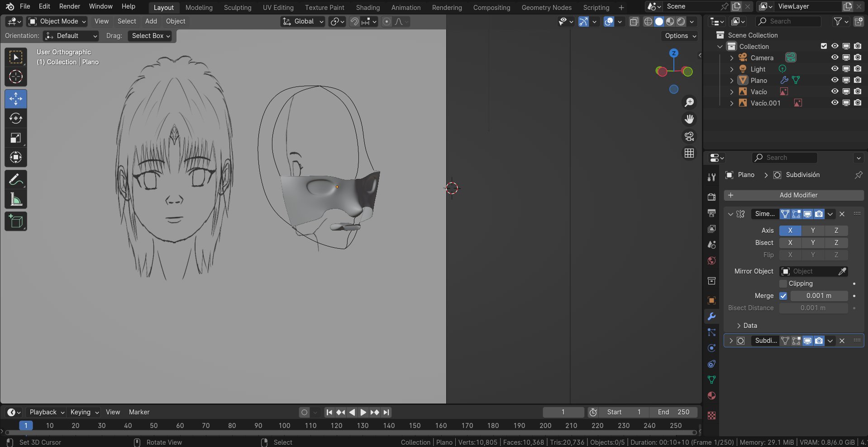The width and height of the screenshot is (868, 447).
Task: Switch to the Sculpting workspace tab
Action: [237, 7]
